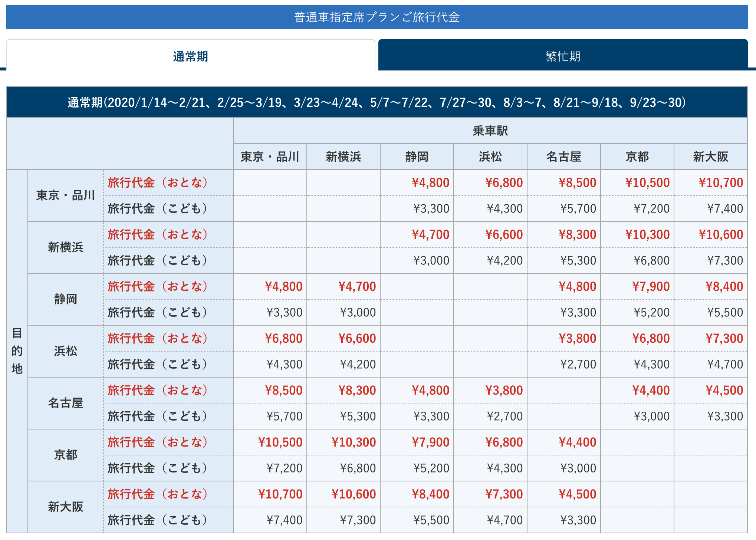Select the 静岡 destination row header
Screen dimensions: 756x540
pyautogui.click(x=66, y=299)
